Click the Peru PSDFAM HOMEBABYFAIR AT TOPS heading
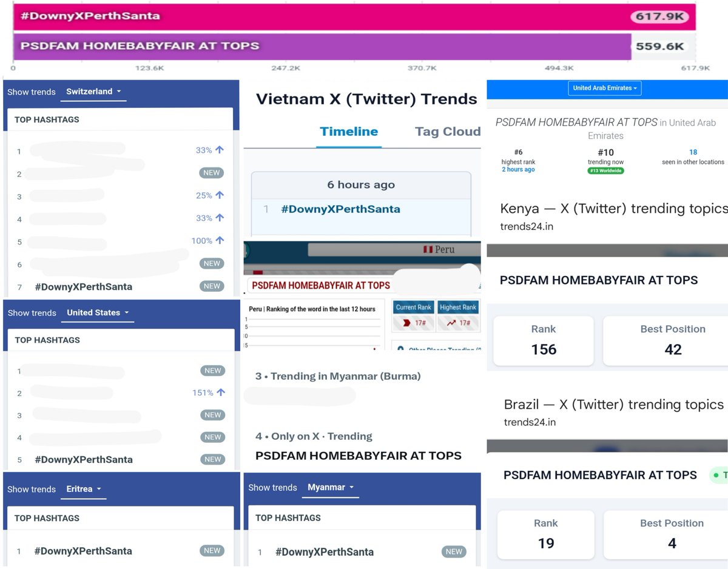 [321, 285]
